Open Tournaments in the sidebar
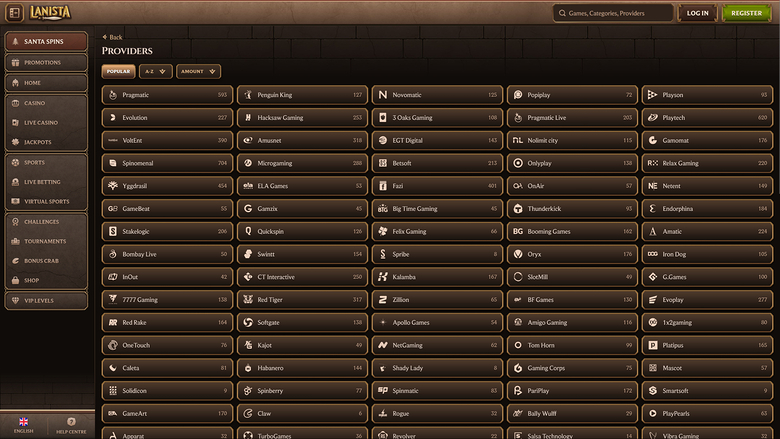 click(46, 241)
